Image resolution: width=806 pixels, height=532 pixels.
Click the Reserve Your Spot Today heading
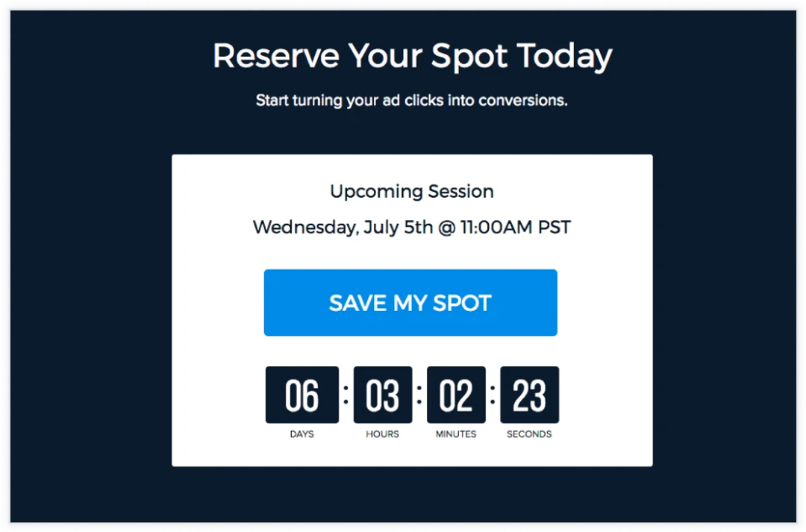[x=412, y=55]
